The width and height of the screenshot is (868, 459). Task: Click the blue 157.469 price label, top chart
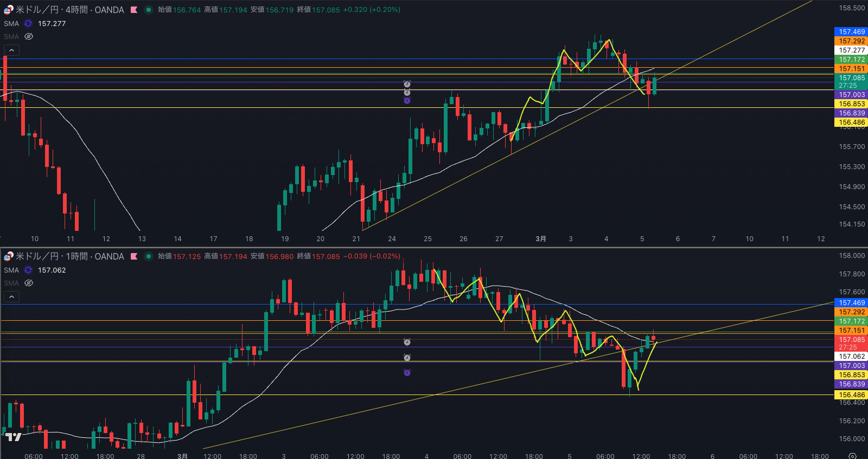coord(851,32)
